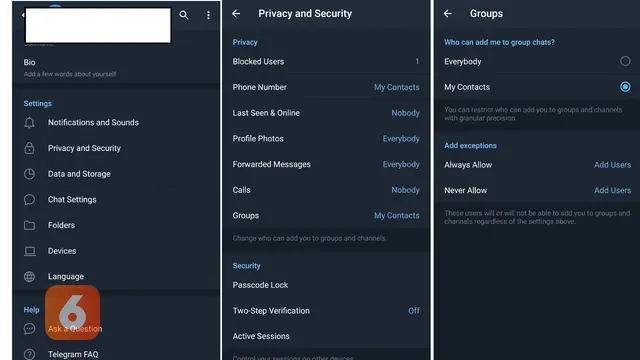640x360 pixels.
Task: Open Chat Settings
Action: (x=116, y=200)
